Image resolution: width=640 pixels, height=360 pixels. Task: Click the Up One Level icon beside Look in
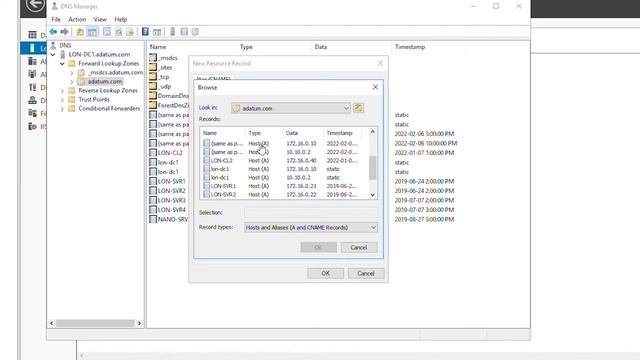click(x=358, y=108)
